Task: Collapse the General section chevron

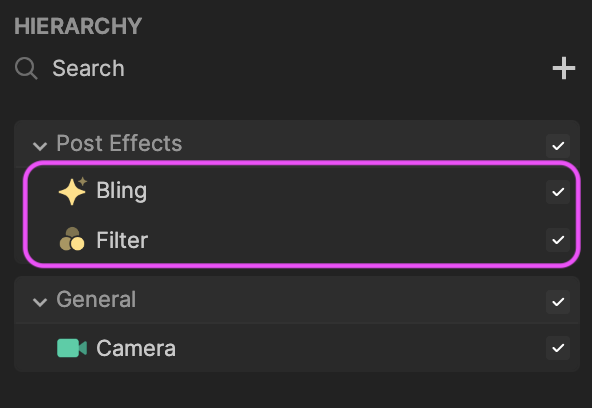Action: click(40, 302)
